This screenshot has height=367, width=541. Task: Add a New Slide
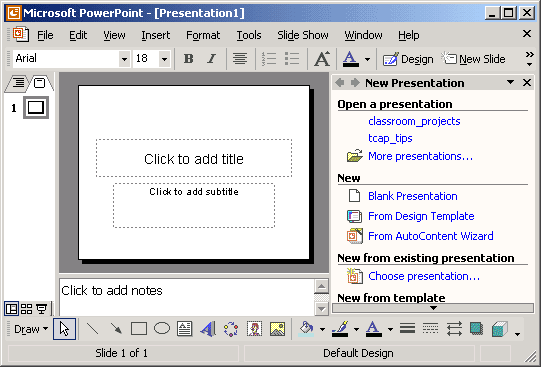(x=474, y=59)
